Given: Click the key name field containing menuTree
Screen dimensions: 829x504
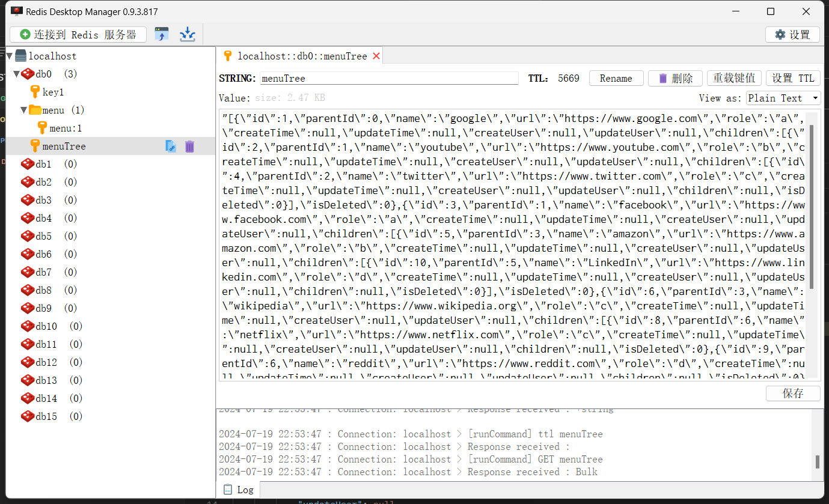Looking at the screenshot, I should coord(388,78).
